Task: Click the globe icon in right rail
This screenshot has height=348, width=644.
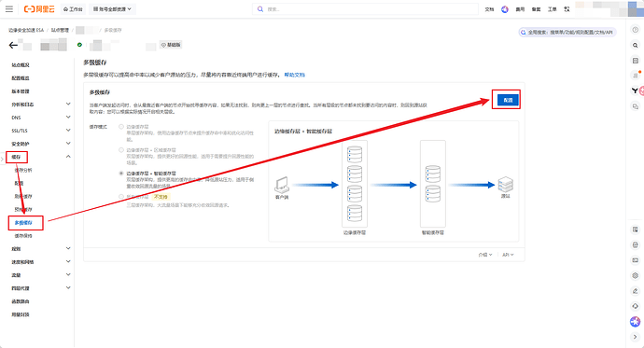Action: click(636, 245)
